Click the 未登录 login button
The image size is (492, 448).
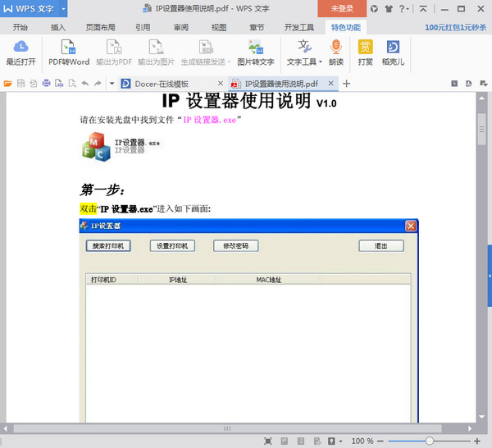(x=342, y=9)
